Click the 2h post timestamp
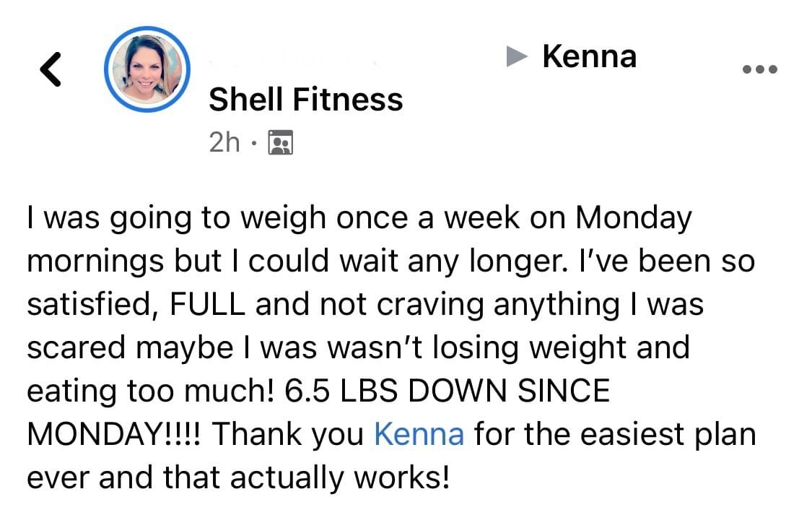This screenshot has height=515, width=812. (x=224, y=142)
